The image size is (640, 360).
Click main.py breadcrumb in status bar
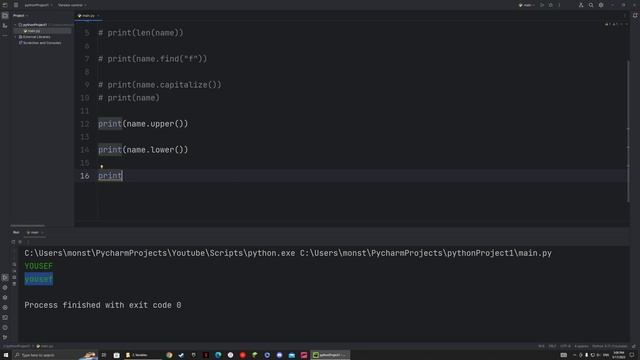coord(46,346)
